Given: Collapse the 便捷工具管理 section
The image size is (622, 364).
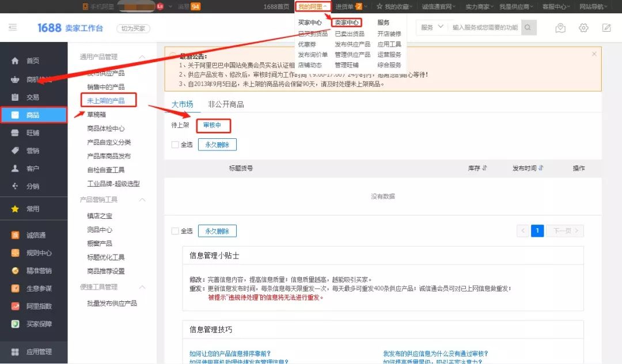Looking at the screenshot, I should click(142, 287).
